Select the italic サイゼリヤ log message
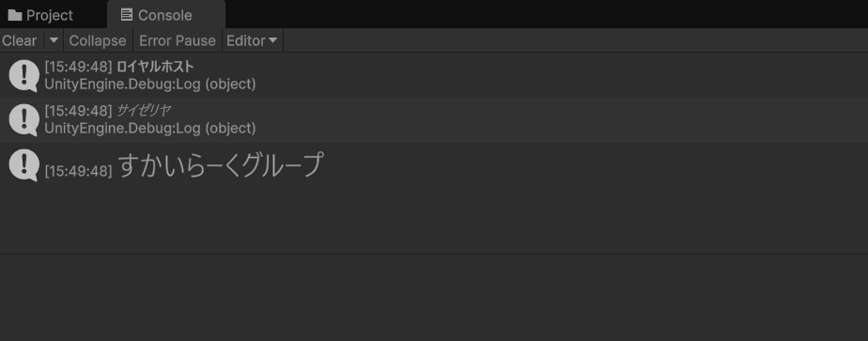Image resolution: width=868 pixels, height=341 pixels. [144, 111]
